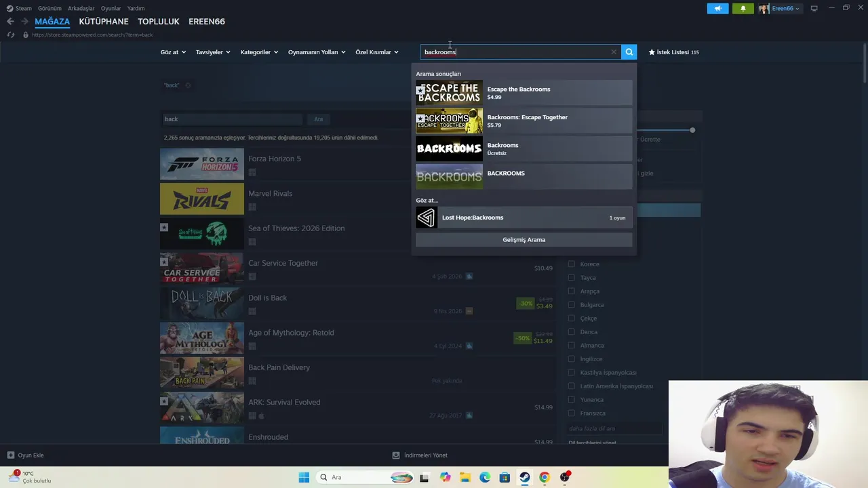Open the Oynamanın Yolları dropdown

[x=317, y=52]
